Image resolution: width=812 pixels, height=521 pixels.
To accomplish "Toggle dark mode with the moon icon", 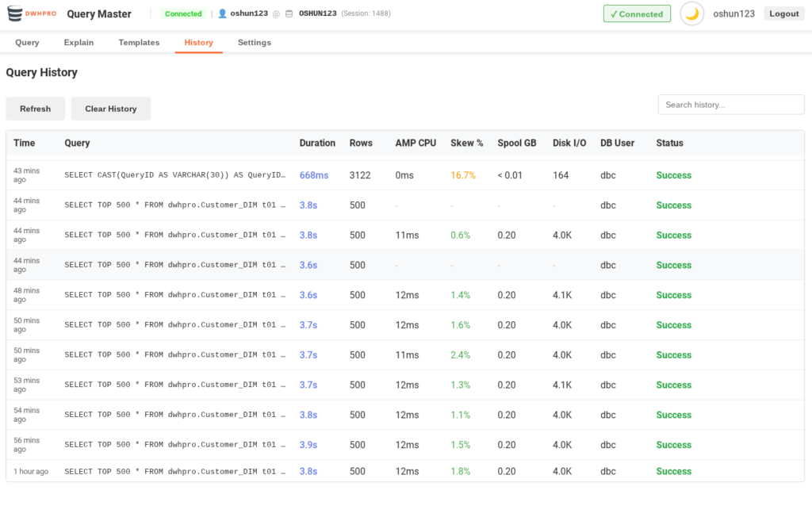I will 691,13.
